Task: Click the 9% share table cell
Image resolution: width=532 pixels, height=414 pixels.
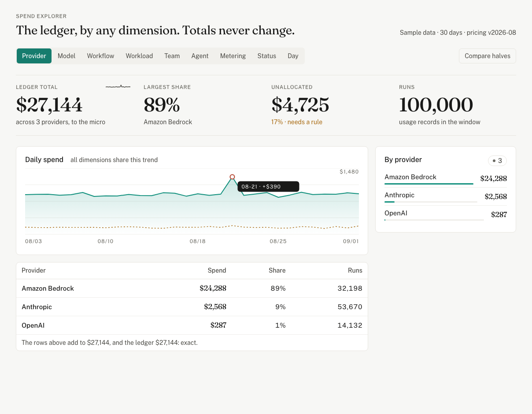Action: (281, 307)
